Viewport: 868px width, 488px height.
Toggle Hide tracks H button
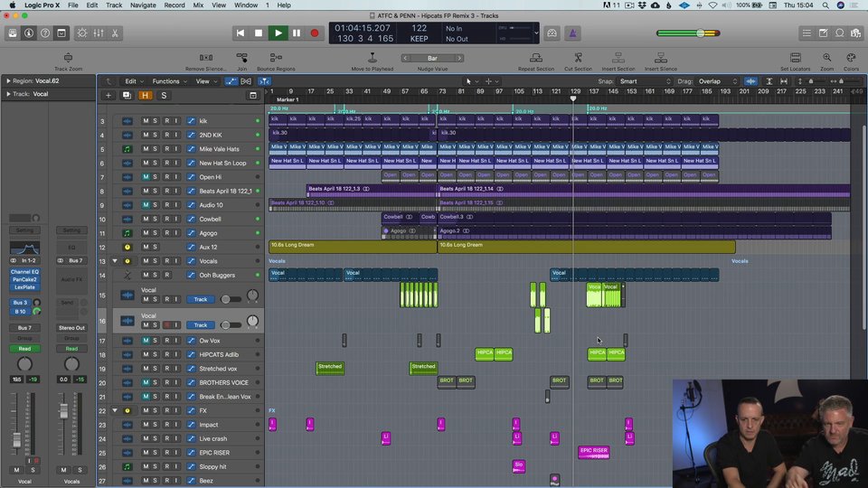[x=145, y=95]
